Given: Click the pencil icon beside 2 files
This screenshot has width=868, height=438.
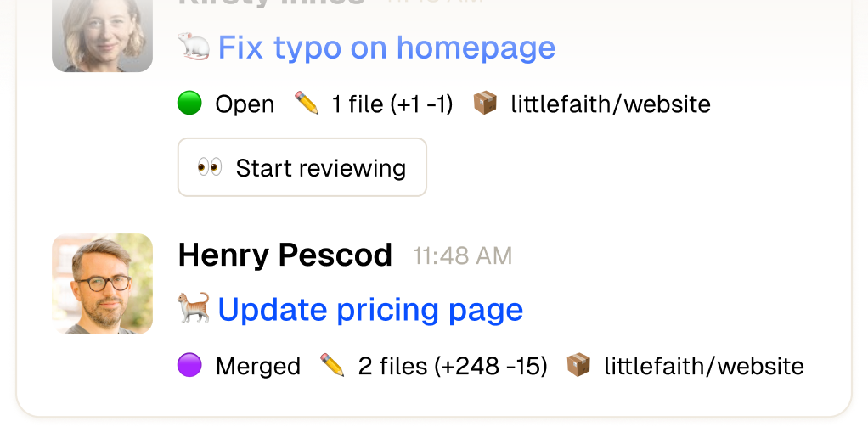Looking at the screenshot, I should click(x=332, y=366).
